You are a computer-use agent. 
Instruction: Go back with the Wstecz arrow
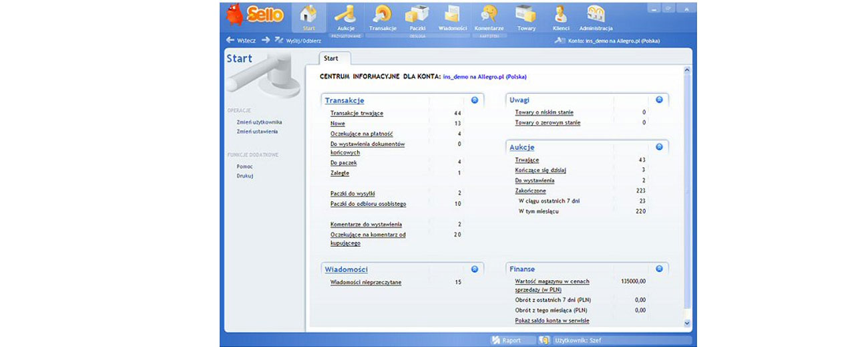pos(240,40)
